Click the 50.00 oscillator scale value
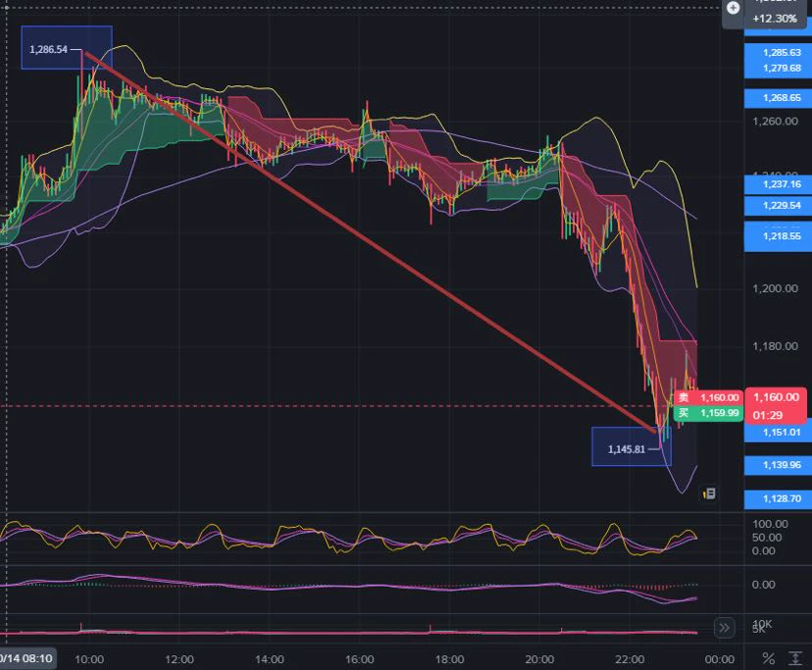812x670 pixels. (767, 538)
